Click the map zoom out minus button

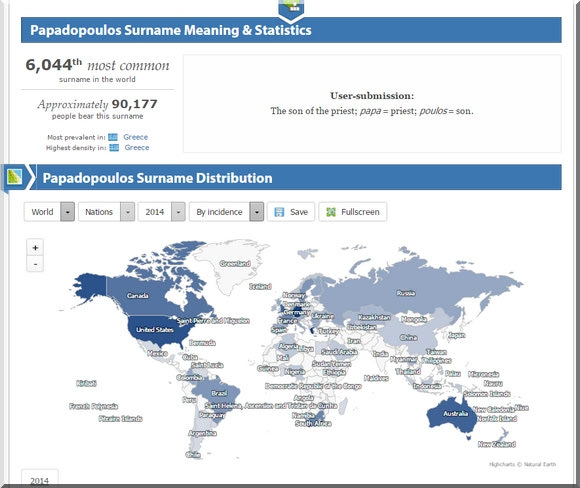point(35,264)
